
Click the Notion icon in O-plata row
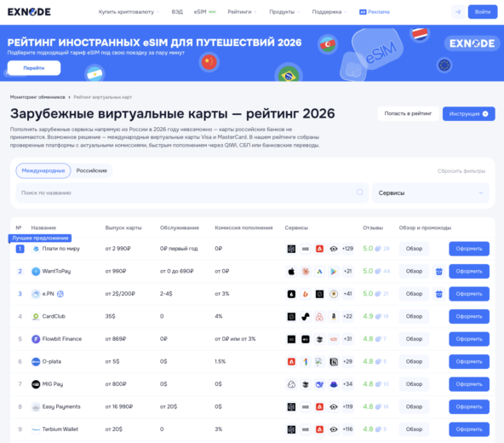pyautogui.click(x=334, y=361)
